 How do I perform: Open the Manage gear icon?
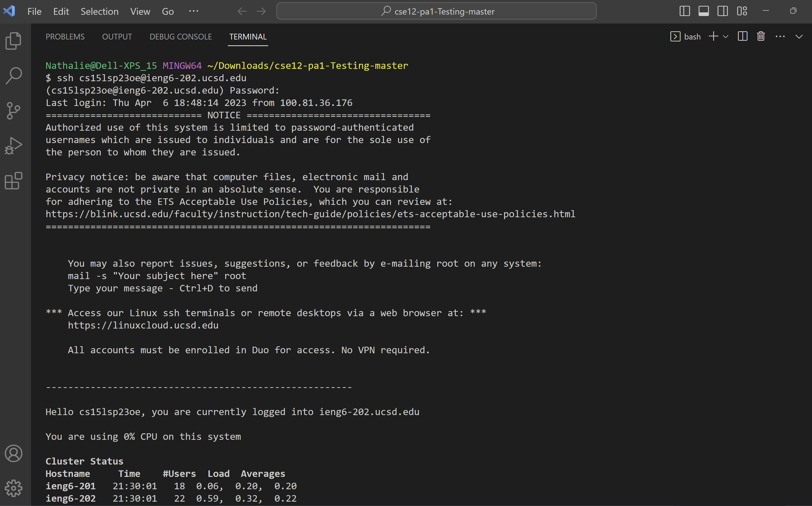(x=14, y=488)
